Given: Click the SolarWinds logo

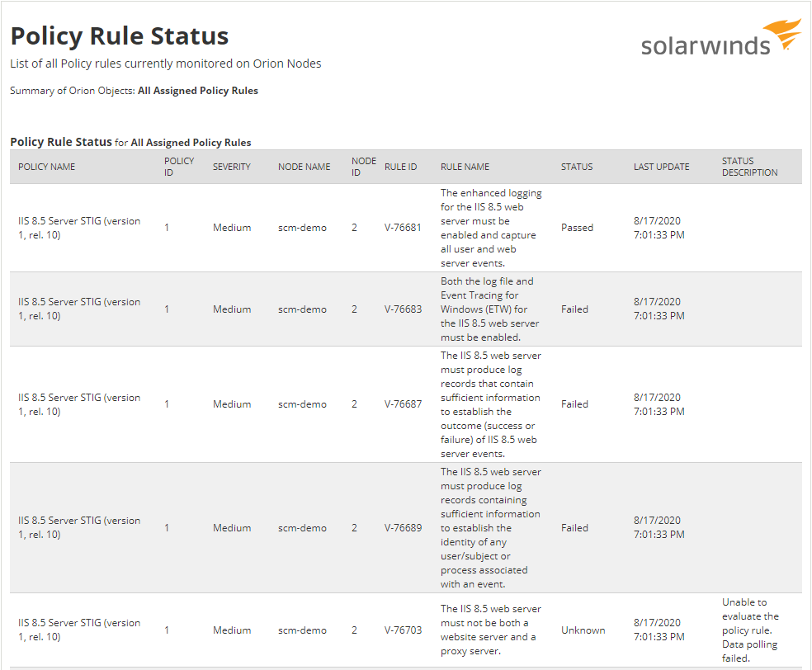Looking at the screenshot, I should pyautogui.click(x=720, y=38).
